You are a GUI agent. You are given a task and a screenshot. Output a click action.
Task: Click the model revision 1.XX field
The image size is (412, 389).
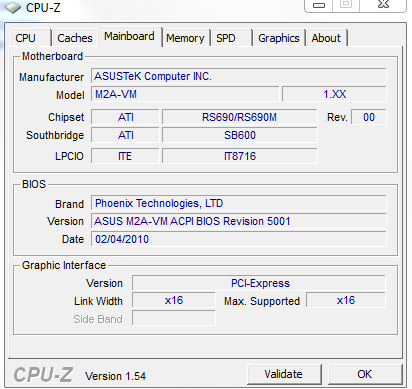[x=334, y=94]
